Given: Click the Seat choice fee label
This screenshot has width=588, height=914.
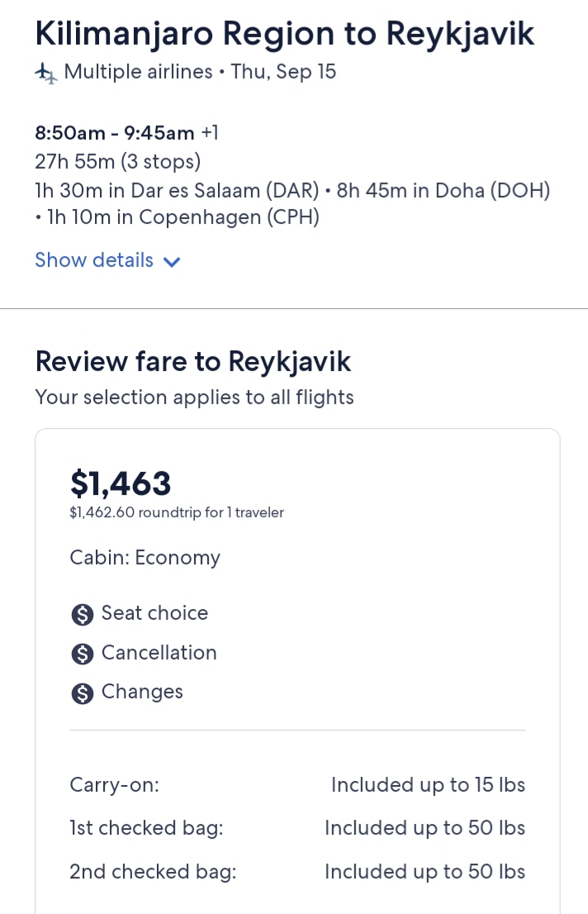Looking at the screenshot, I should [x=154, y=613].
